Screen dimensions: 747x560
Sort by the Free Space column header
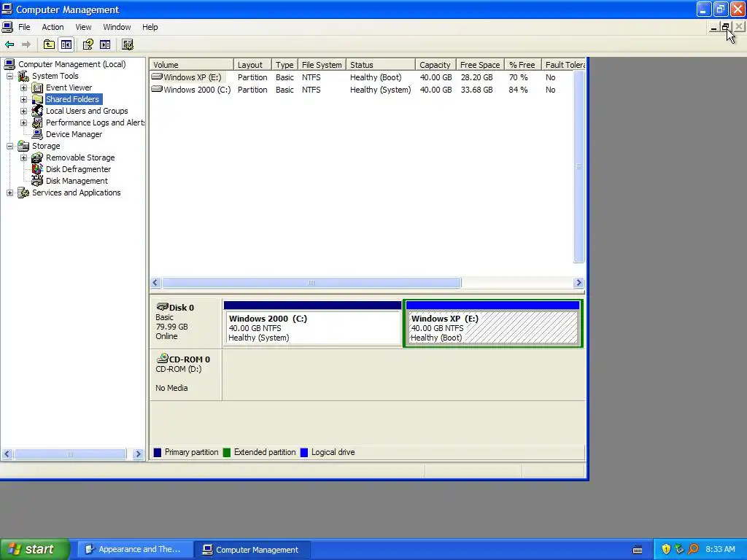(x=480, y=65)
